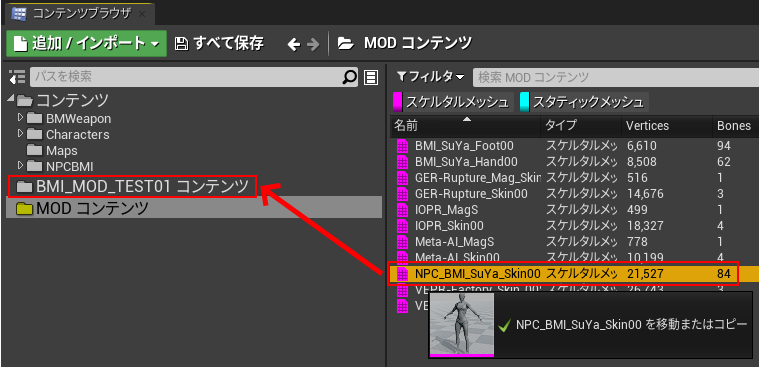Toggle the sources panel collapse icon
Screen dimensions: 759x367
(17, 76)
